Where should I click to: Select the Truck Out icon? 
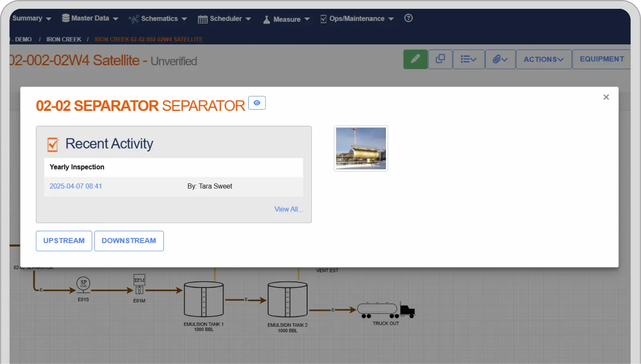tap(386, 310)
